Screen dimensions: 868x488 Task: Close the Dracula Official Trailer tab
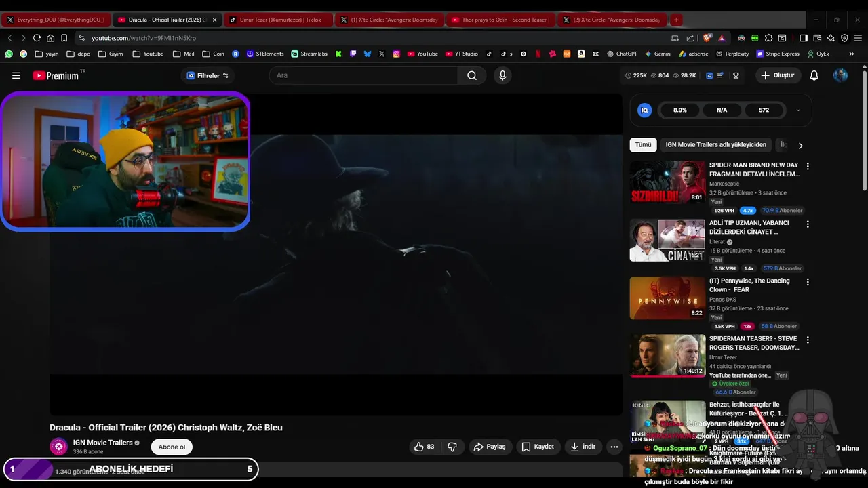pos(214,20)
